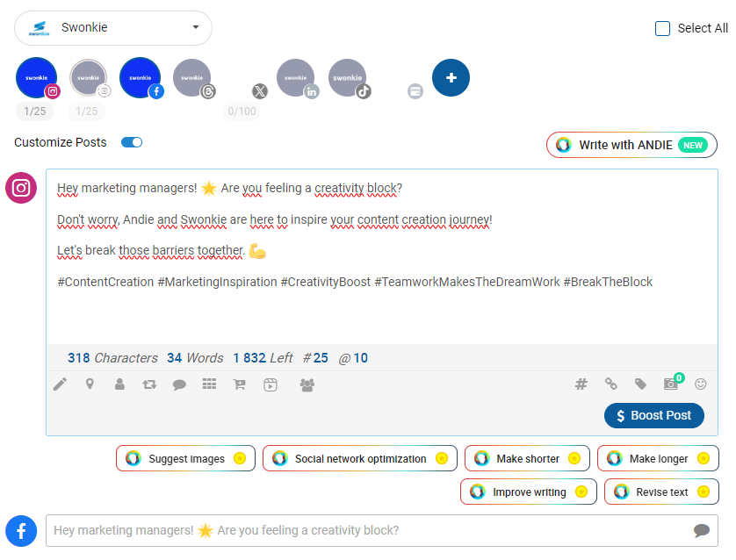Add first comment with speech bubble icon
Screen dimensions: 736x560
(179, 385)
